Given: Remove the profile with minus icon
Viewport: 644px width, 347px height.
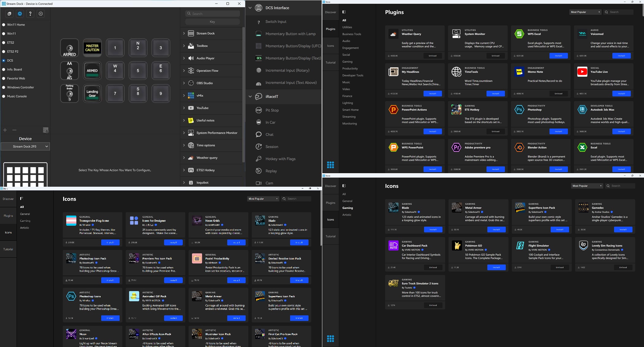Looking at the screenshot, I should tap(14, 130).
